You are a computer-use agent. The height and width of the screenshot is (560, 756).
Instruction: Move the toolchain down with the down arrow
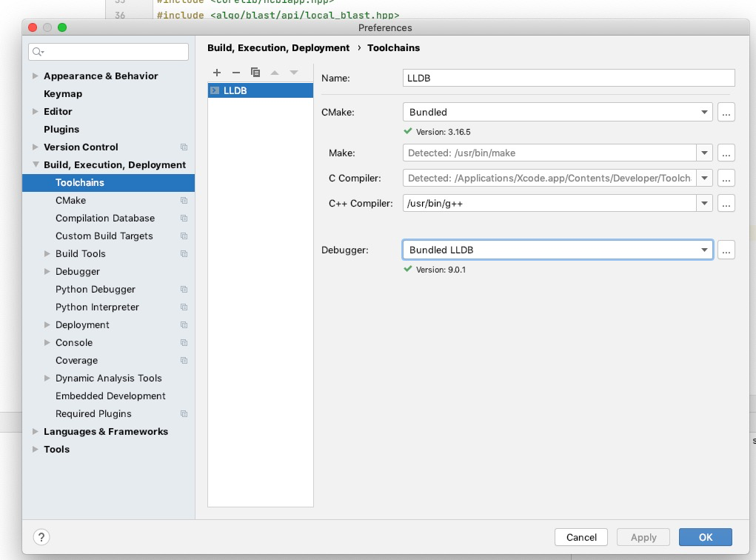(x=294, y=73)
